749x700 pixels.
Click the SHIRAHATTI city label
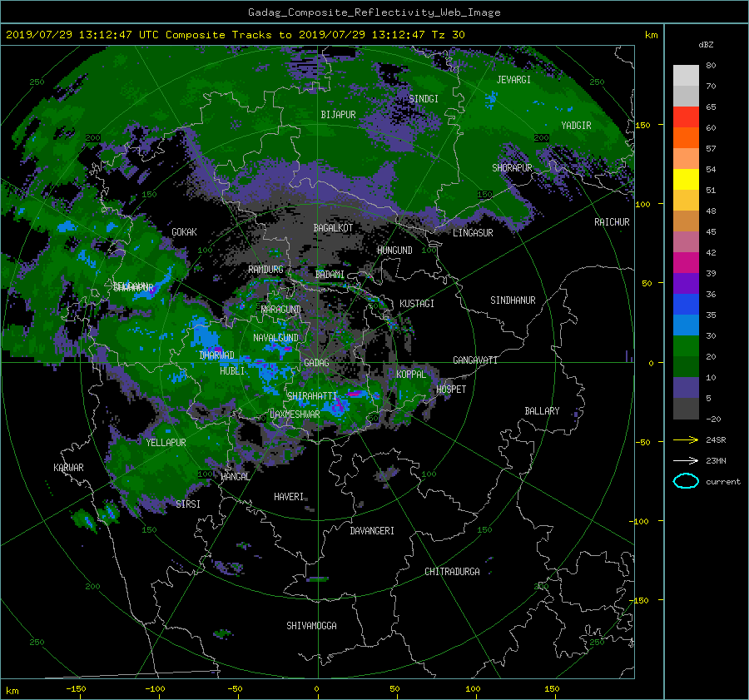pos(312,396)
